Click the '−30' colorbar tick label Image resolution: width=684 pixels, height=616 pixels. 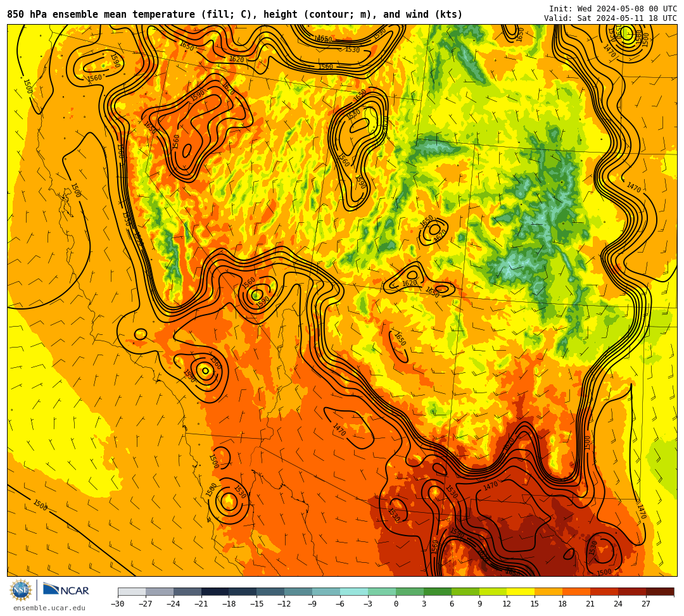(x=118, y=604)
